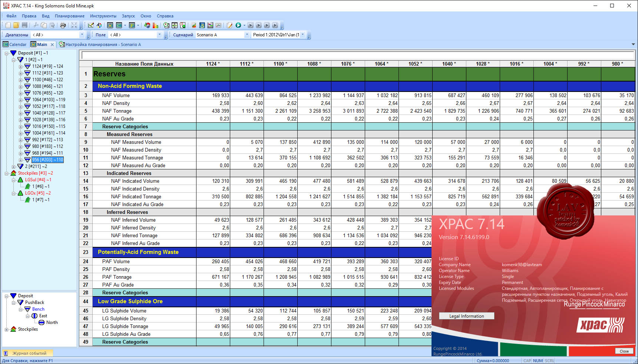Select row header number 16
The width and height of the screenshot is (638, 364).
(86, 196)
